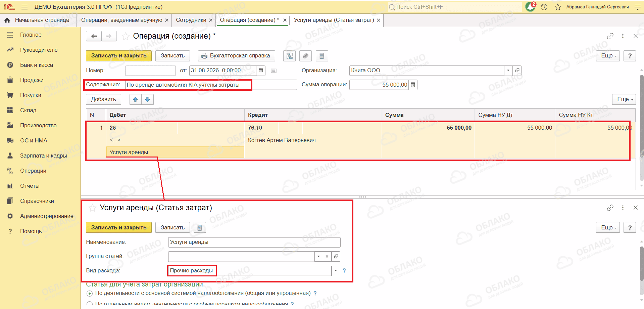Screen dimensions: 644x309
Task: Move table row up with blue arrow
Action: pos(136,99)
